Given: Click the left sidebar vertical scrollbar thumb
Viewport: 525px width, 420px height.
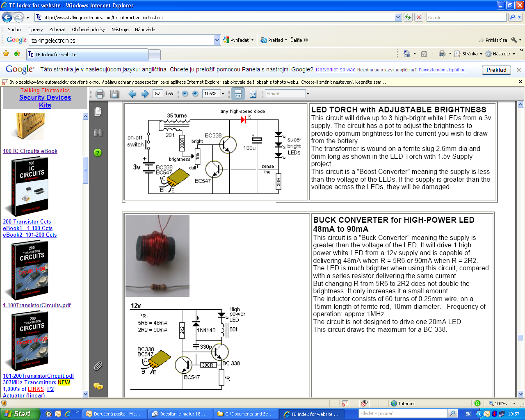Looking at the screenshot, I should click(x=85, y=170).
